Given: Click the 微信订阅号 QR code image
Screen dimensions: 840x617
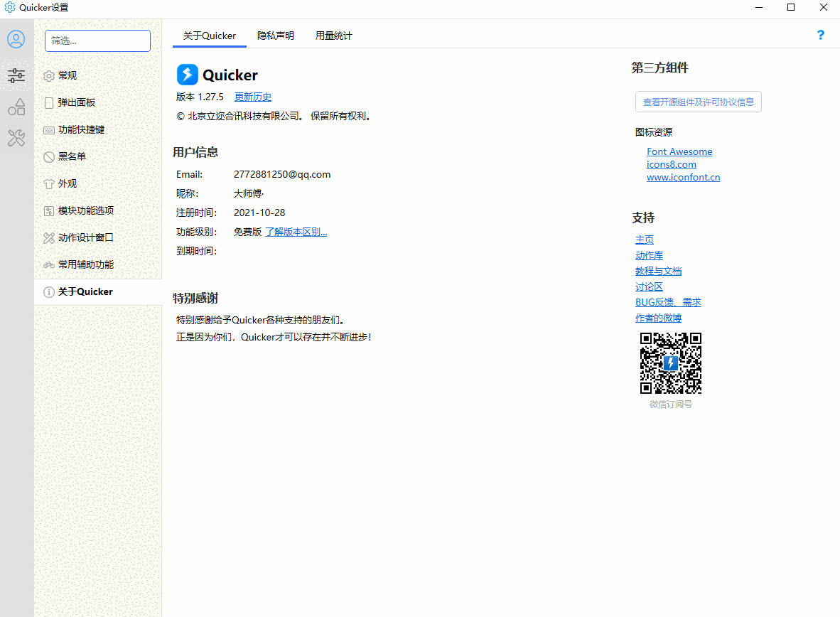Looking at the screenshot, I should (670, 363).
